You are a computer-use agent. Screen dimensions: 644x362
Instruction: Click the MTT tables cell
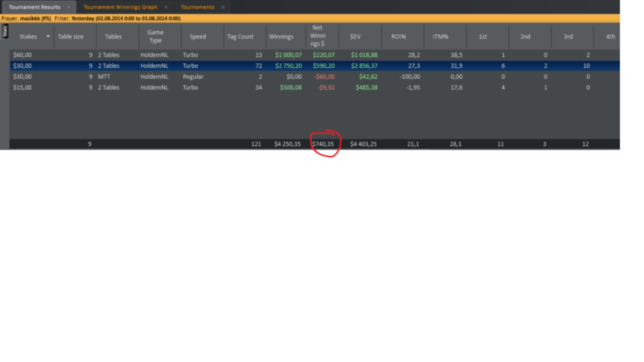pos(104,76)
